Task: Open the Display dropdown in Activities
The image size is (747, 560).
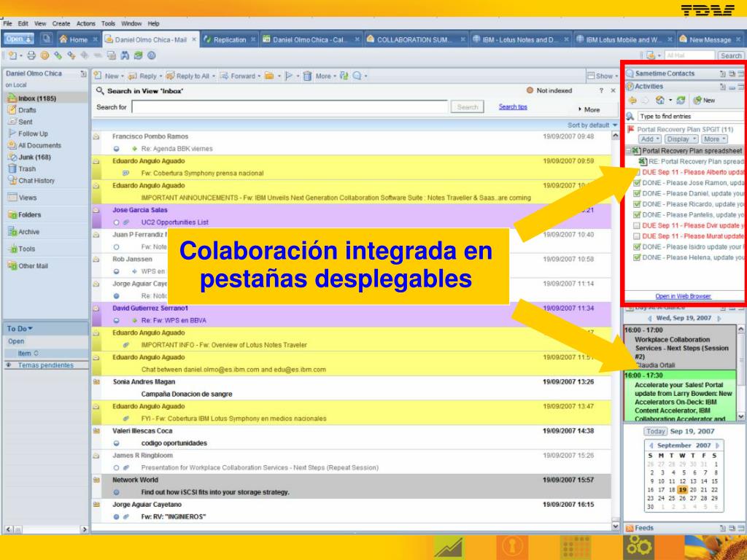Action: pos(681,139)
